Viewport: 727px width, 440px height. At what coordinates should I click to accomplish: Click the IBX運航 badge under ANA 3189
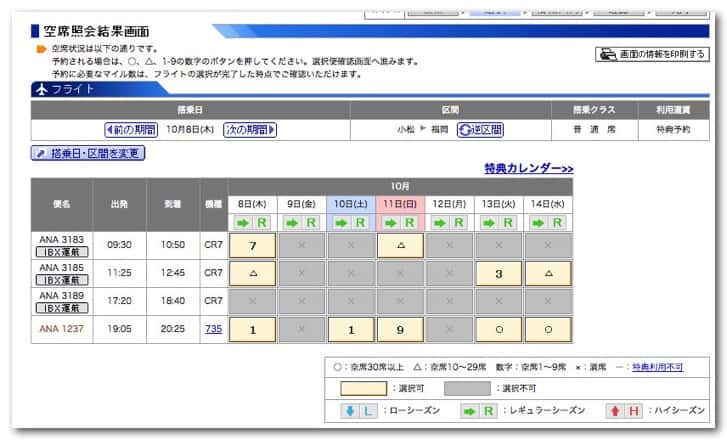coord(62,308)
